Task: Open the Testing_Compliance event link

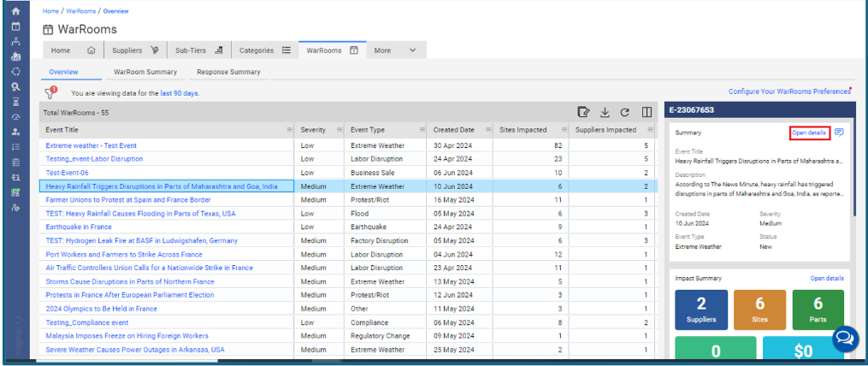Action: click(87, 322)
